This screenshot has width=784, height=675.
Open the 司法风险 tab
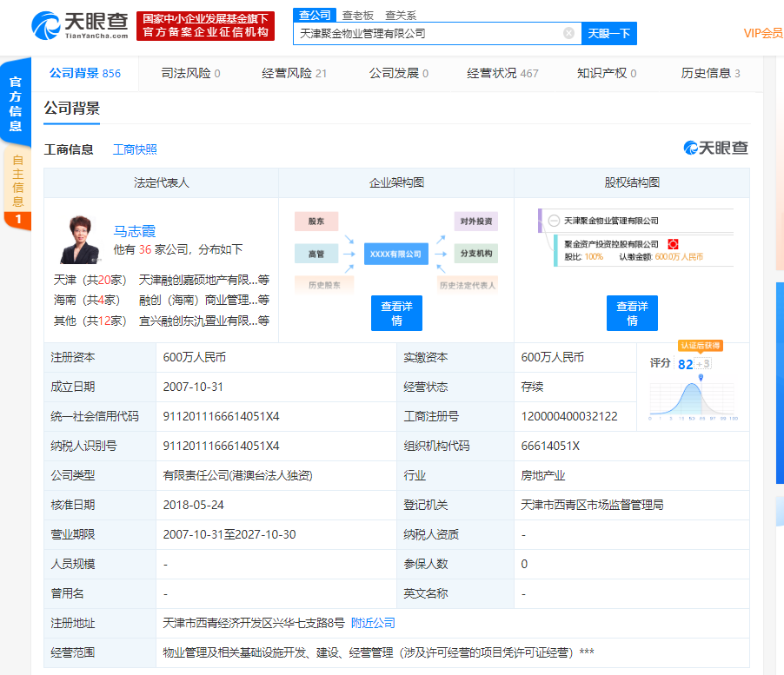click(190, 74)
